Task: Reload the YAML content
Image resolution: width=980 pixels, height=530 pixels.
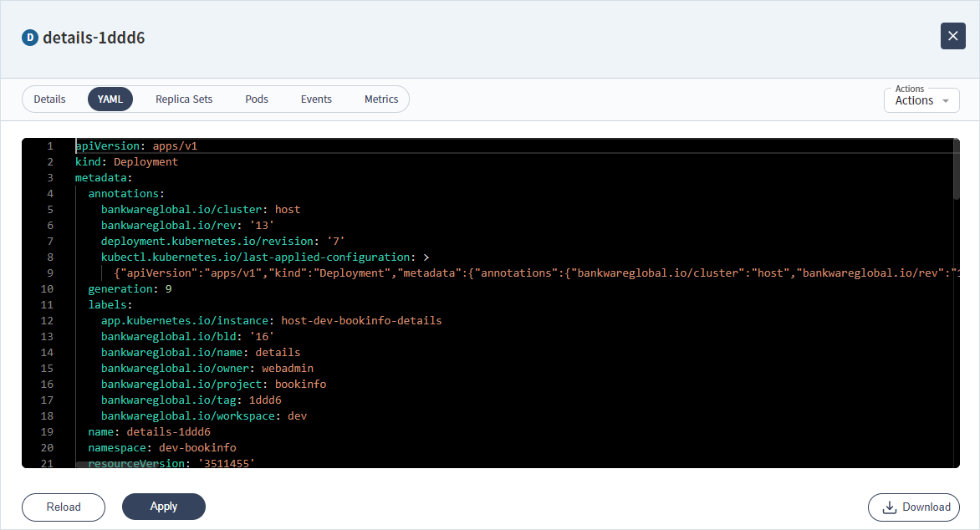Action: coord(63,507)
